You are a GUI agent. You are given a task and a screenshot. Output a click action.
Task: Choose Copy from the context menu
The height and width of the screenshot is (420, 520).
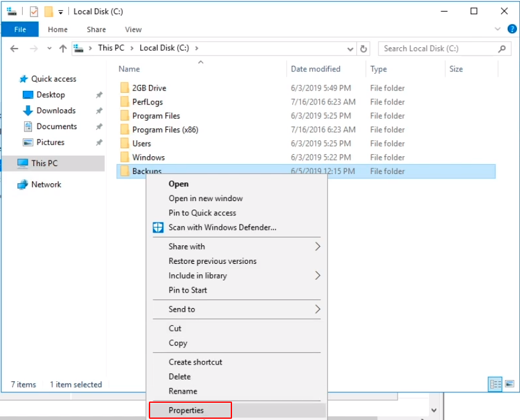237,343
